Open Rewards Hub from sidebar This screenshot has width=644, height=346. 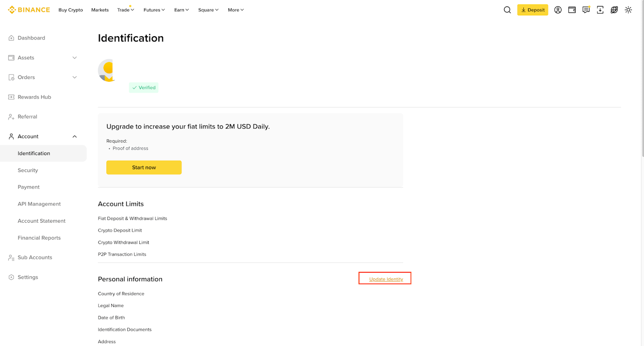[x=34, y=97]
